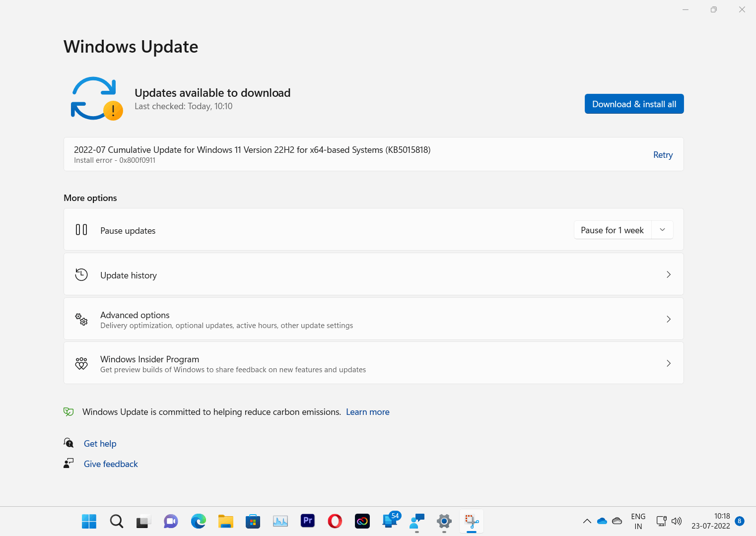Open network and volume quick settings

(669, 521)
